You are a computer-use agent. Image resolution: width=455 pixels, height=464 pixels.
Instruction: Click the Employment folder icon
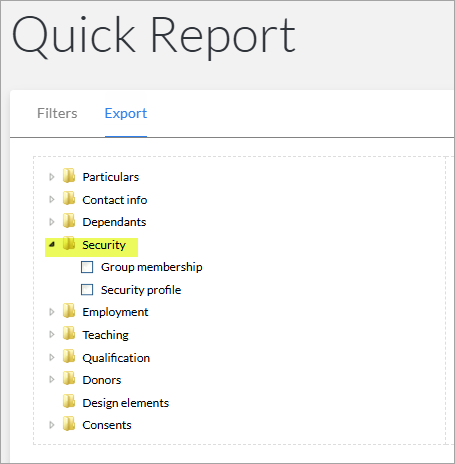69,311
